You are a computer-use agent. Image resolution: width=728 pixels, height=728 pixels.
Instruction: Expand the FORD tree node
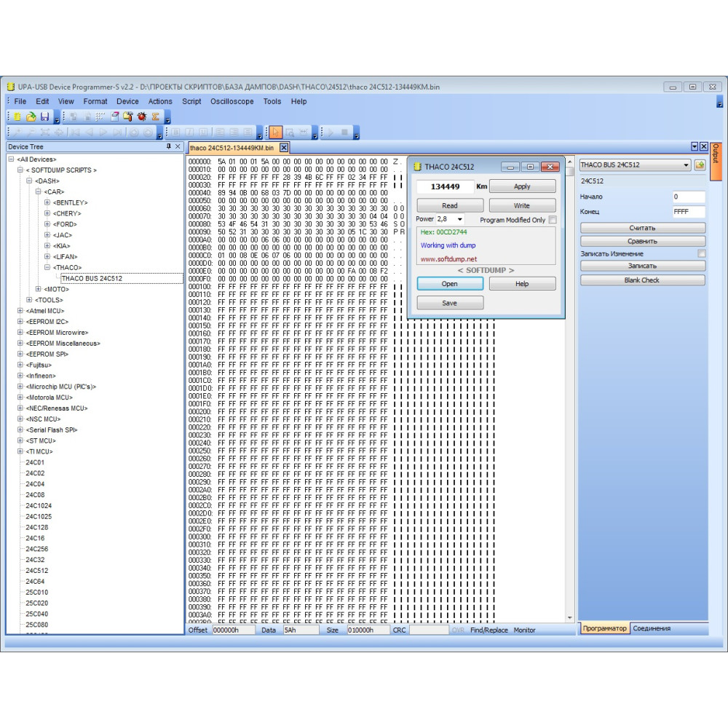click(x=47, y=224)
